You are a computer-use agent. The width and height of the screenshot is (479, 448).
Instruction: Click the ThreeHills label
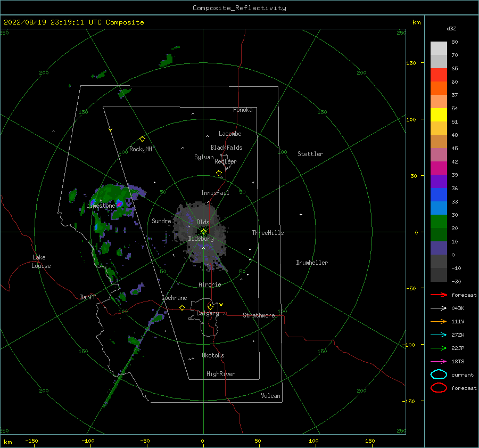268,233
